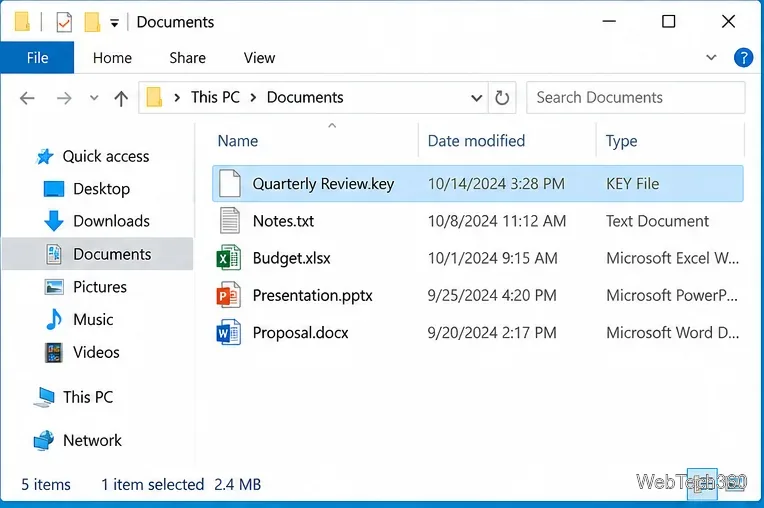
Task: Select This PC in the navigation pane
Action: pyautogui.click(x=88, y=397)
